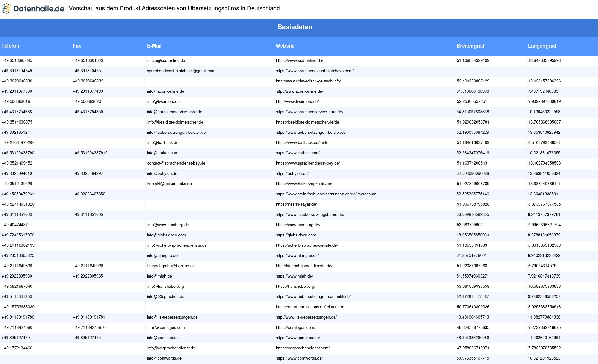Click email info@twainters.de
Screen dimensions: 598x364
[164, 102]
